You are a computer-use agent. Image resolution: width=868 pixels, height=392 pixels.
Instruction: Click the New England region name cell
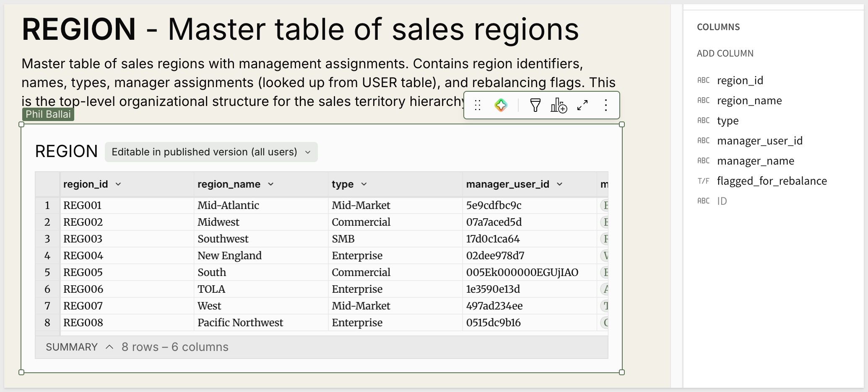pyautogui.click(x=261, y=256)
